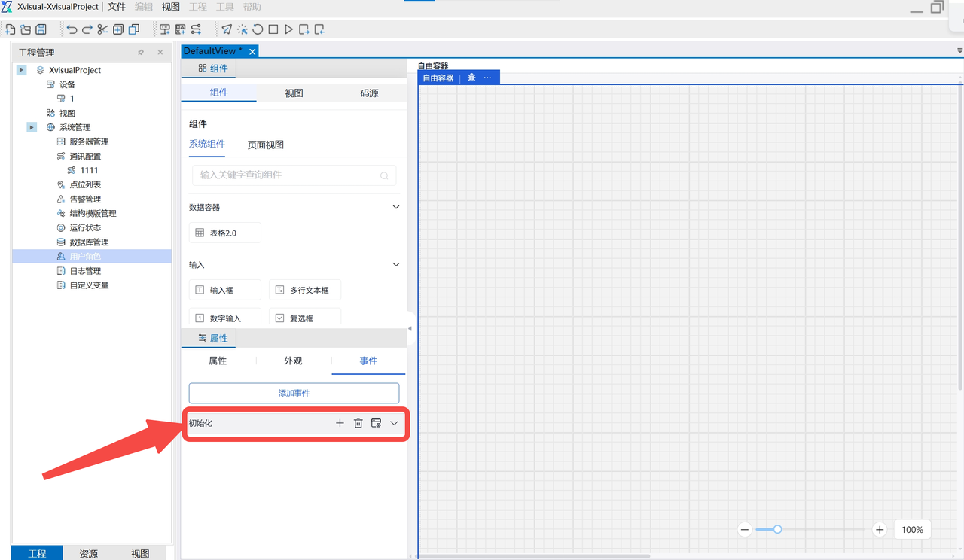Collapse the side panel with the arrow handle
This screenshot has width=964, height=560.
click(x=410, y=328)
